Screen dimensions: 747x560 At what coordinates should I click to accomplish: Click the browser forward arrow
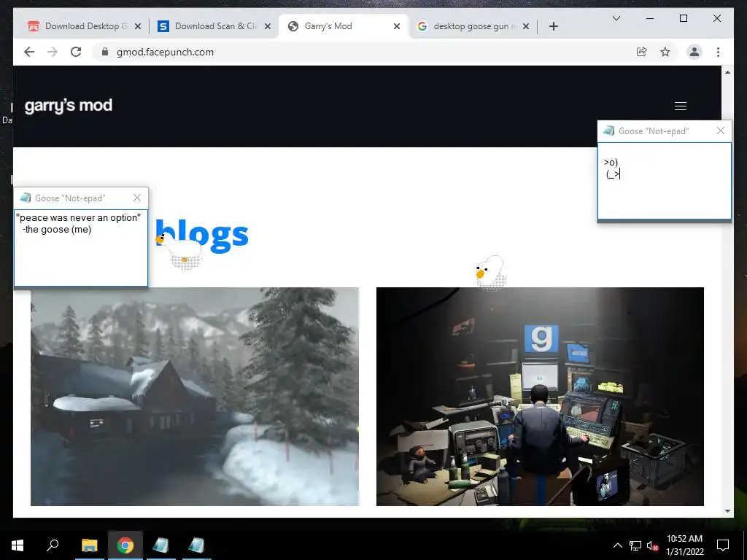[x=53, y=52]
